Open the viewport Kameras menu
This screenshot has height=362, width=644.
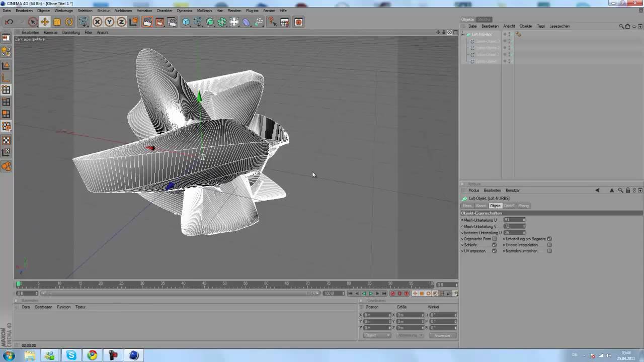[x=50, y=32]
